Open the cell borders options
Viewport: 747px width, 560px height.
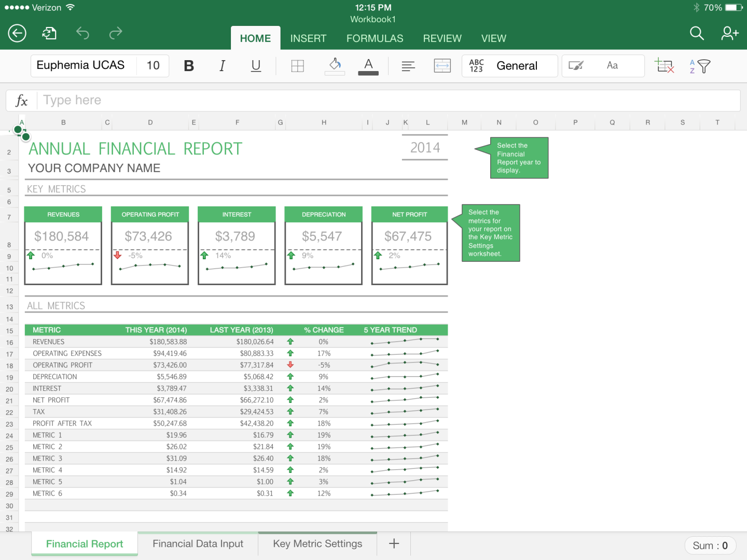[x=297, y=66]
